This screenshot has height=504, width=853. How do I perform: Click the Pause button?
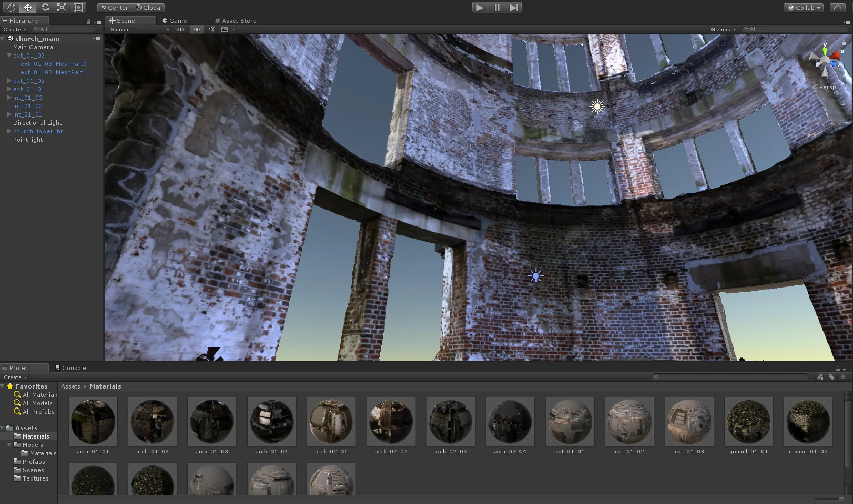tap(497, 7)
